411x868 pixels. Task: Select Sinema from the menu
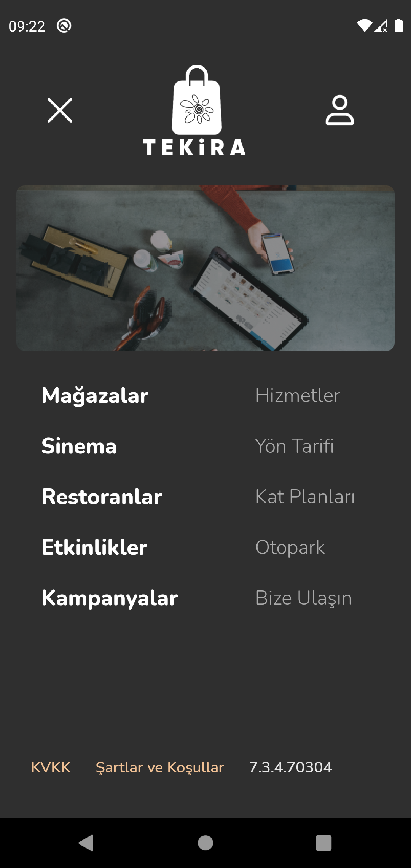point(79,446)
